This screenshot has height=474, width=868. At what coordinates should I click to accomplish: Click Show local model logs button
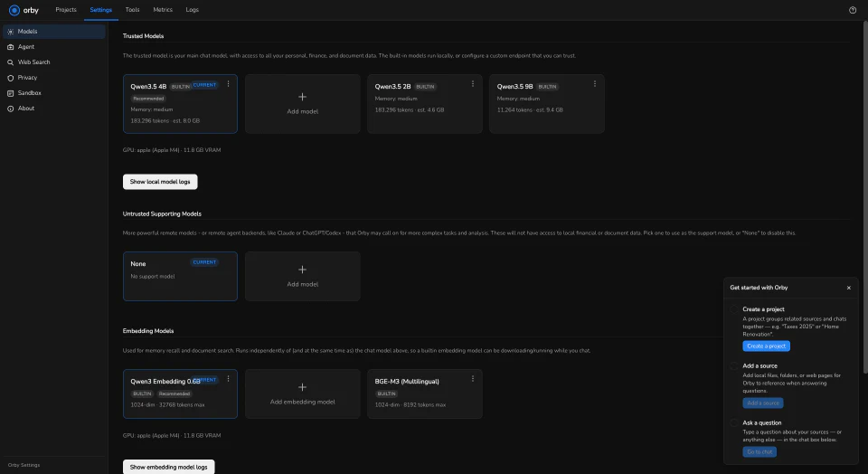(x=160, y=182)
